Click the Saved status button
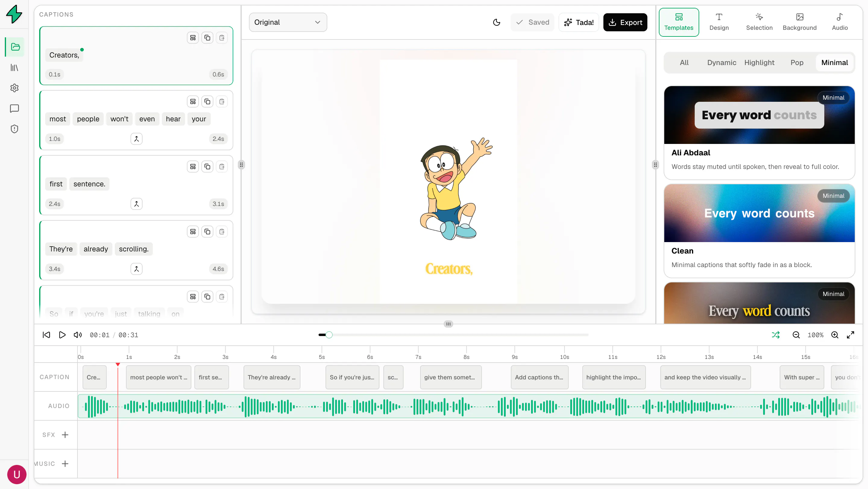 click(x=532, y=22)
